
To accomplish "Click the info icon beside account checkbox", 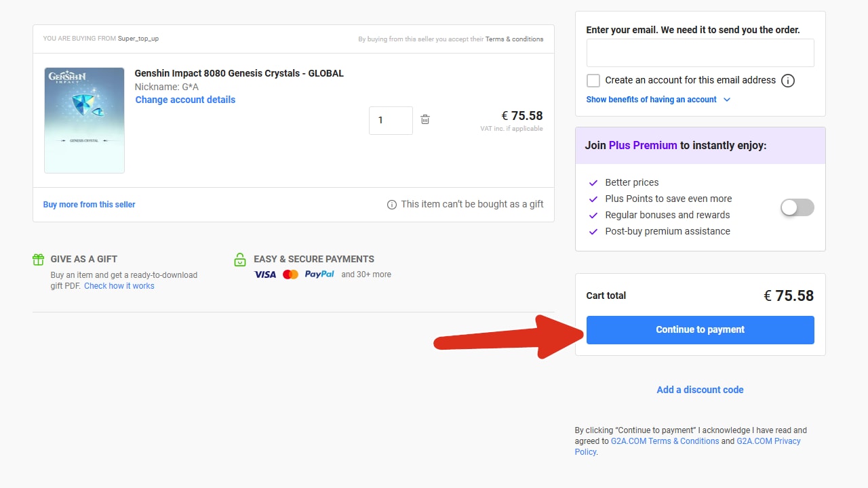I will click(x=787, y=81).
